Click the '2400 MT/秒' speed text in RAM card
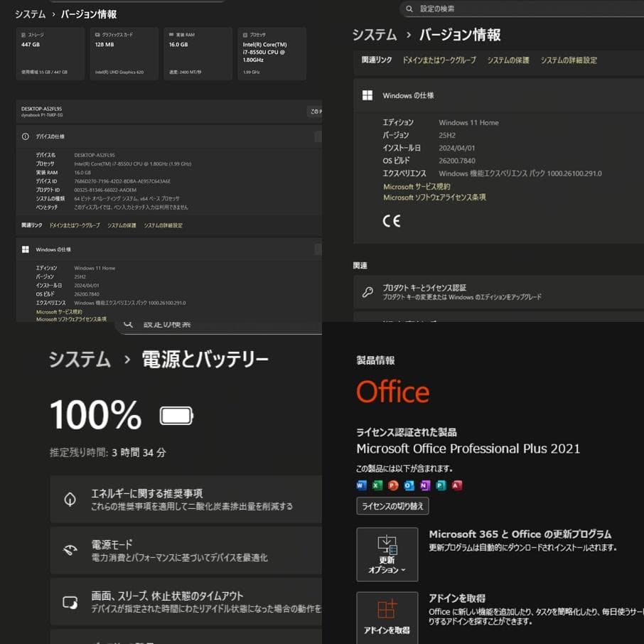 (185, 72)
